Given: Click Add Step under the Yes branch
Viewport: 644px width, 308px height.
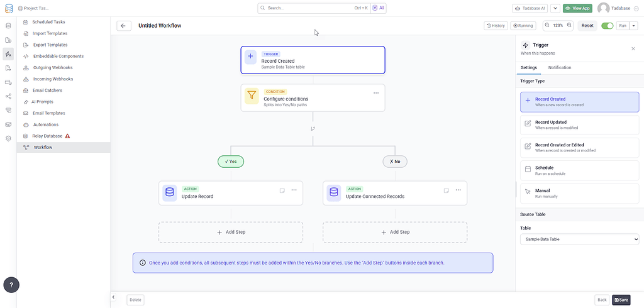Looking at the screenshot, I should coord(231,232).
